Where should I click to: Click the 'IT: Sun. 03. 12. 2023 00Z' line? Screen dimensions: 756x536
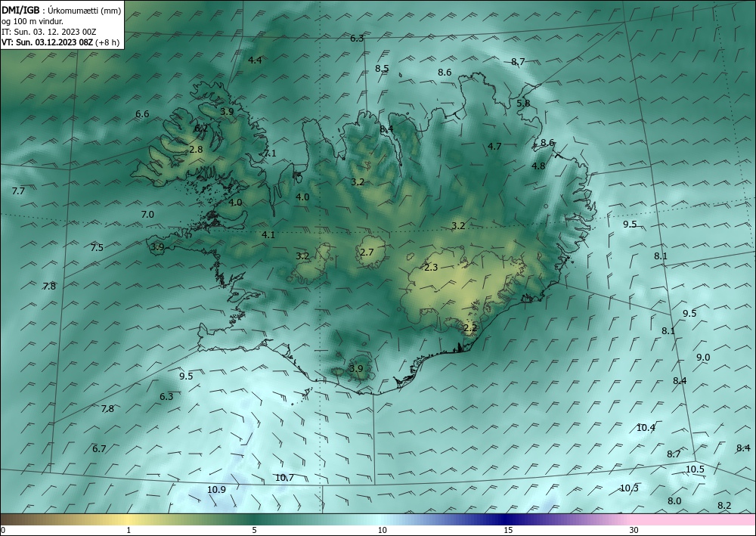click(48, 32)
